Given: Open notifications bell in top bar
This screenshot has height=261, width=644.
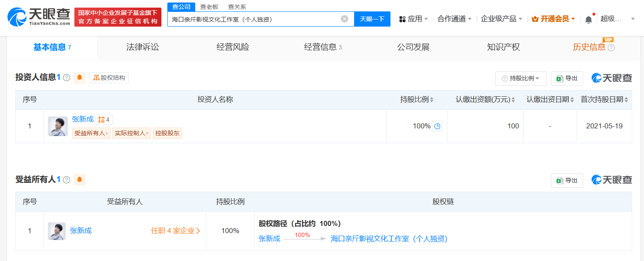Looking at the screenshot, I should (588, 19).
